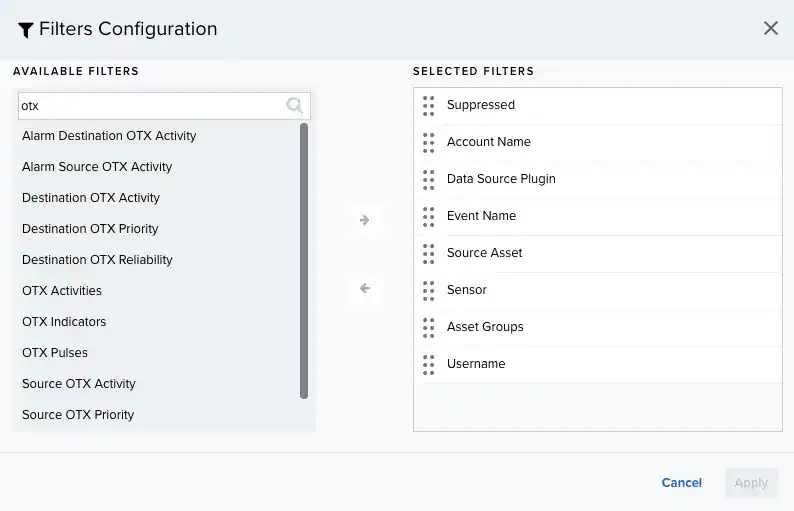This screenshot has width=794, height=511.
Task: Click drag handle beside Data Source Plugin
Action: click(x=429, y=179)
